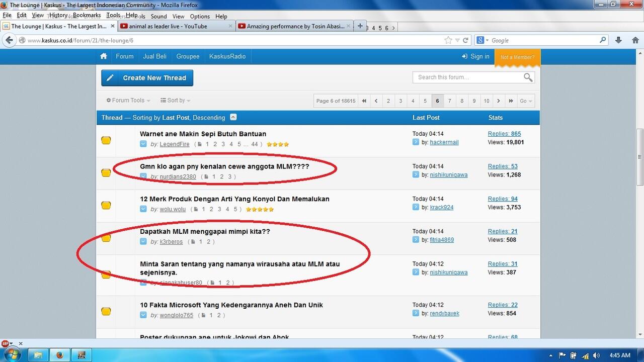Go to page 7 of the forum

[x=450, y=101]
